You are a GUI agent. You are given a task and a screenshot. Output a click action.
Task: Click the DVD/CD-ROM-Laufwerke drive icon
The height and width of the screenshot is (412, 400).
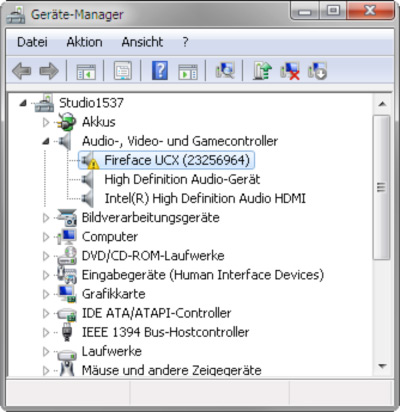point(67,256)
